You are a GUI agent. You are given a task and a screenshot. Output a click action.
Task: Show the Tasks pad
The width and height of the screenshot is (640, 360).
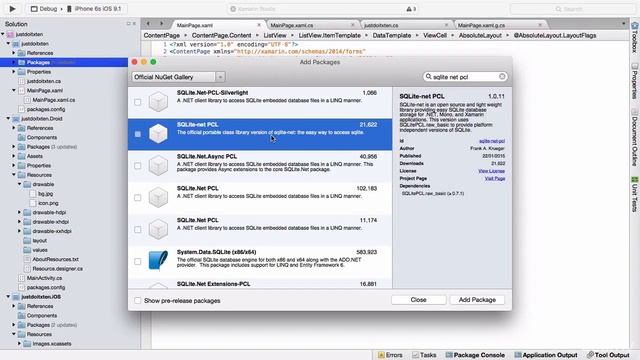click(x=424, y=355)
